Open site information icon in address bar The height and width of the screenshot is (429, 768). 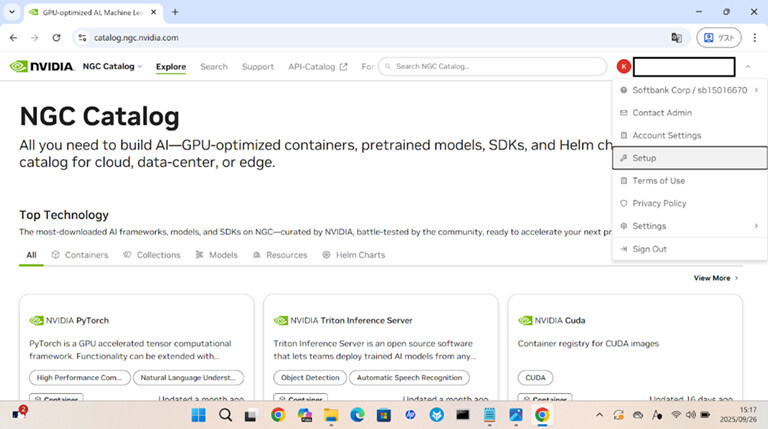click(82, 38)
